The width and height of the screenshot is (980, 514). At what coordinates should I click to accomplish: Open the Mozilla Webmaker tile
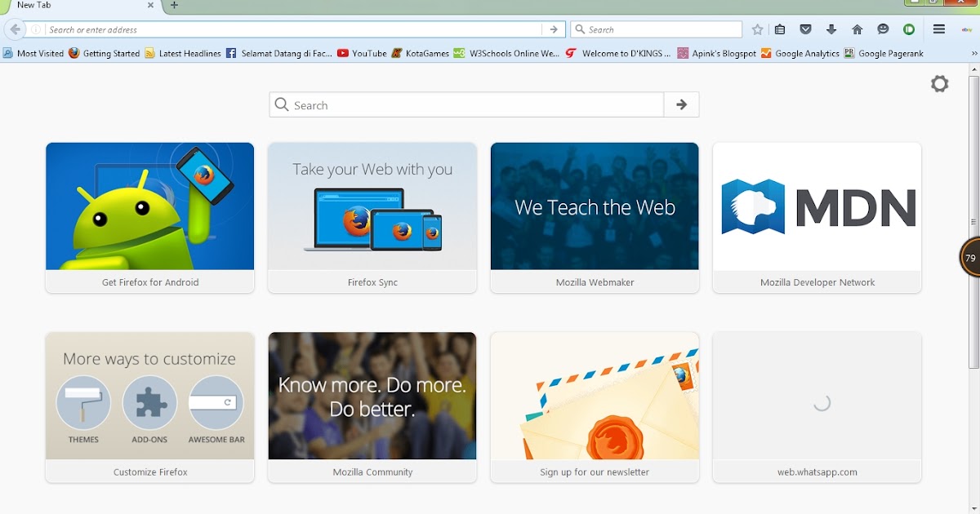(595, 218)
